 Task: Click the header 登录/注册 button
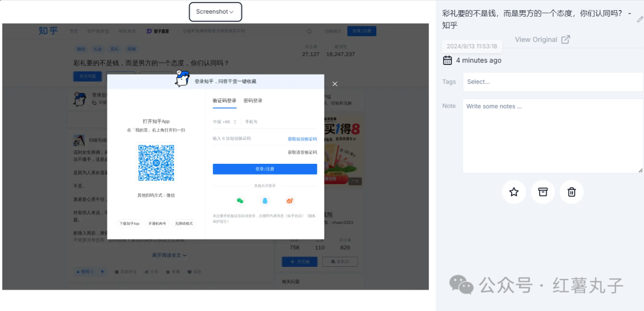click(361, 31)
